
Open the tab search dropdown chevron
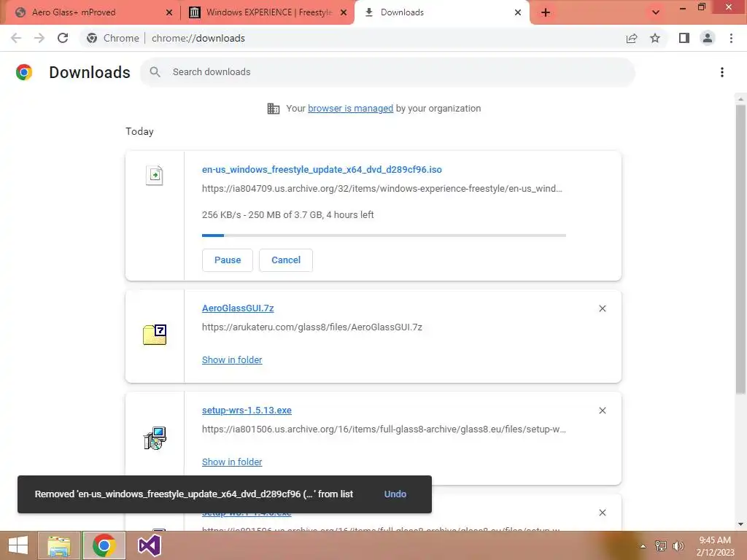coord(656,12)
